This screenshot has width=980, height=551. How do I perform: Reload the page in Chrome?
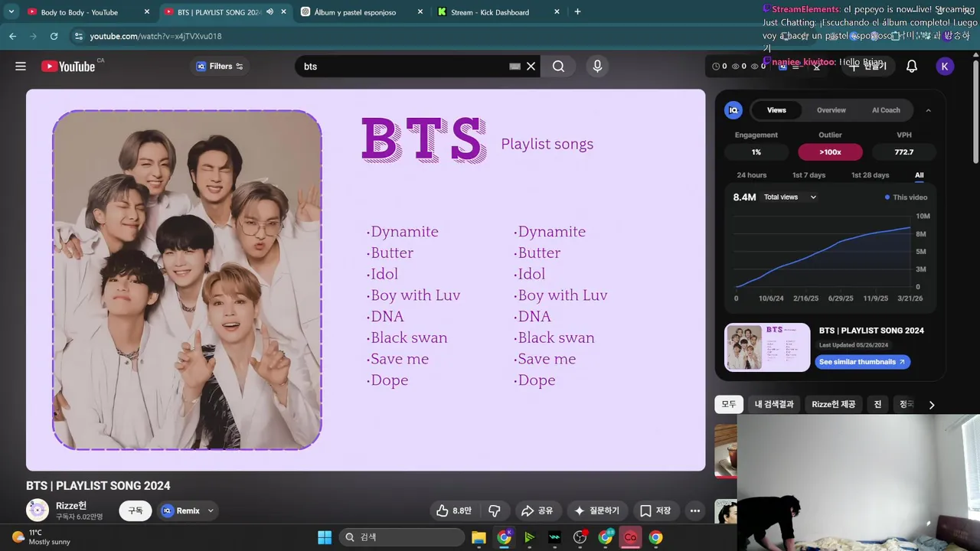pyautogui.click(x=54, y=36)
